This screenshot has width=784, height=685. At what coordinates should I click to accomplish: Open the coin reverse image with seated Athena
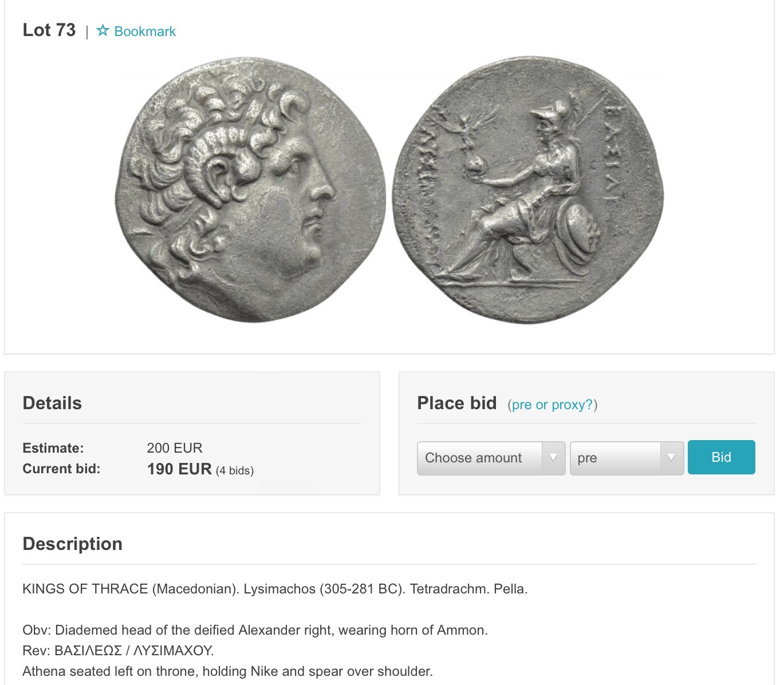pos(528,190)
